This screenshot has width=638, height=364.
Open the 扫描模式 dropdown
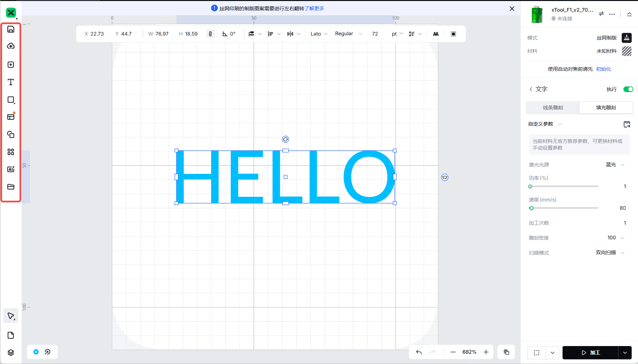(x=610, y=253)
